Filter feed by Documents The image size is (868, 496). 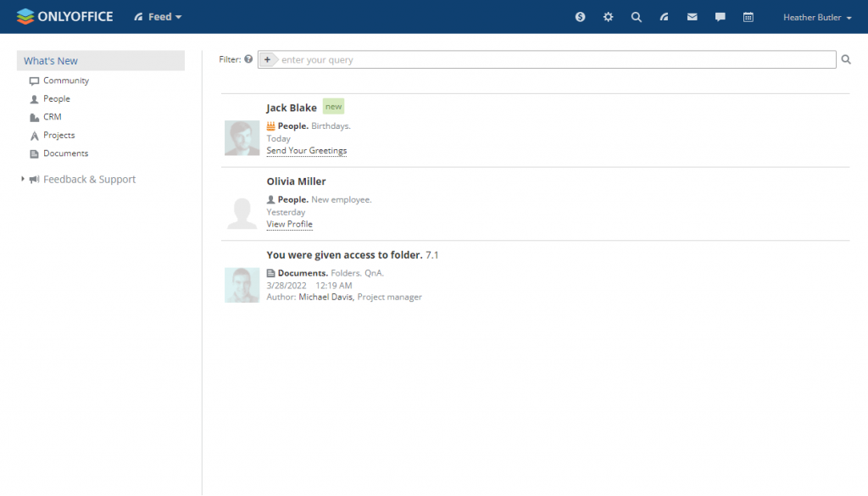click(64, 153)
